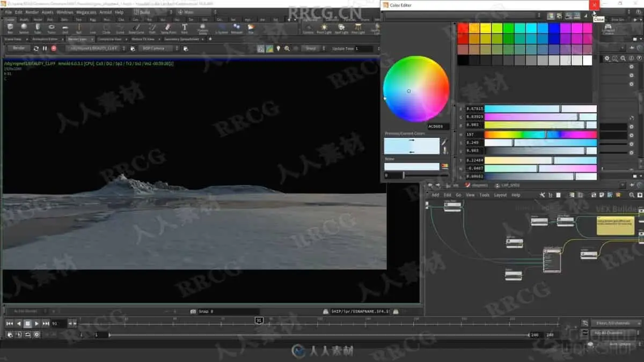
Task: Click the snapshot camera icon below render
Action: [193, 312]
